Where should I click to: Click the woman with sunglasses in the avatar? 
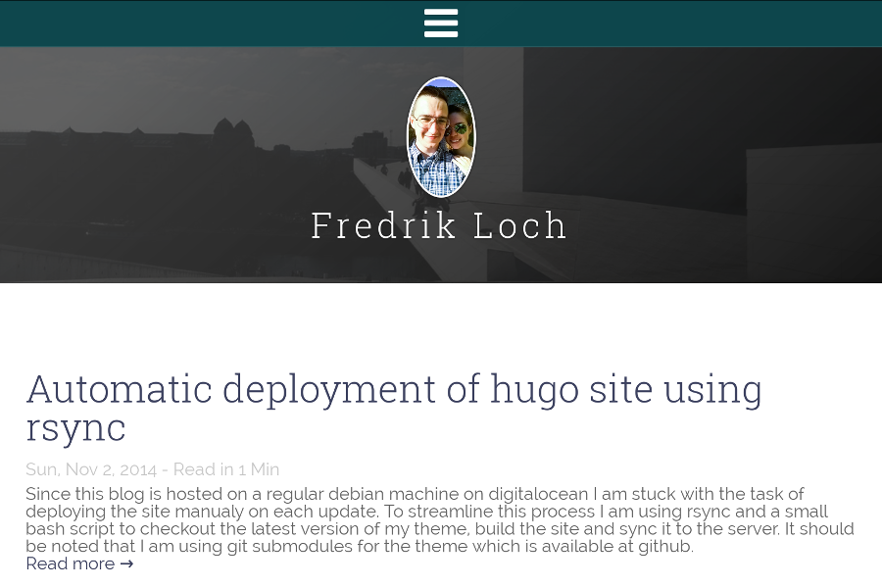459,132
